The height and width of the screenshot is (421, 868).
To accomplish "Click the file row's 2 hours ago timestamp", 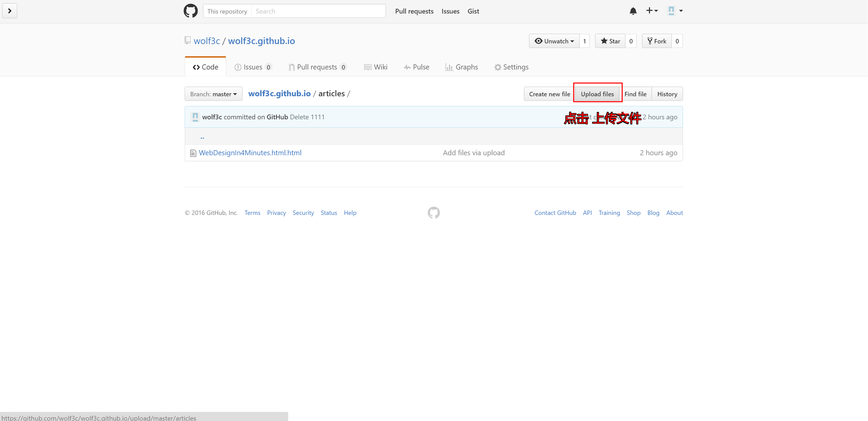I will click(x=658, y=153).
